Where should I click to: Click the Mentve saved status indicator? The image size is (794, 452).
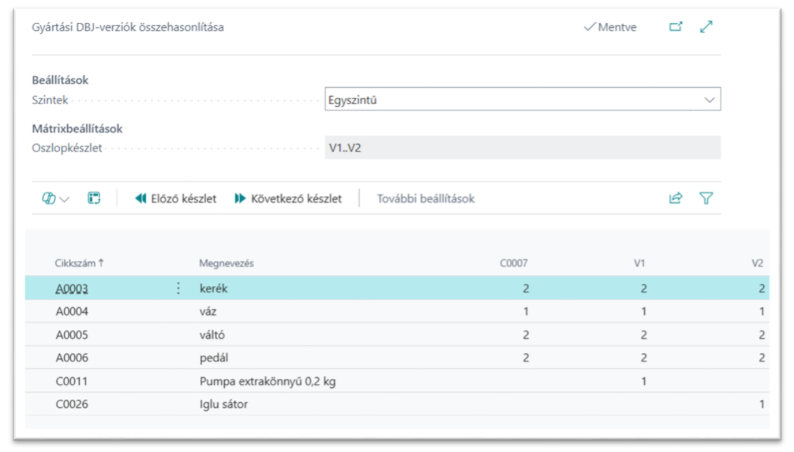point(610,27)
